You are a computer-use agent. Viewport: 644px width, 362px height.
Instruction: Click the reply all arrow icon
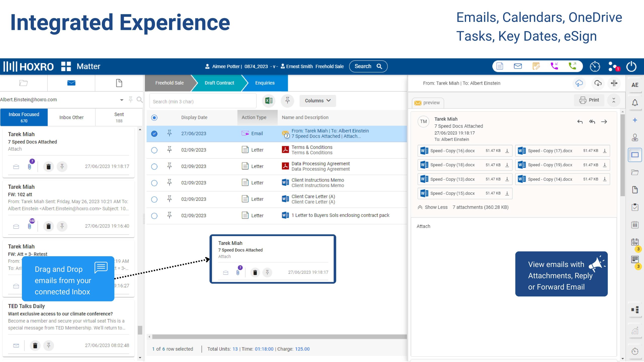[592, 122]
